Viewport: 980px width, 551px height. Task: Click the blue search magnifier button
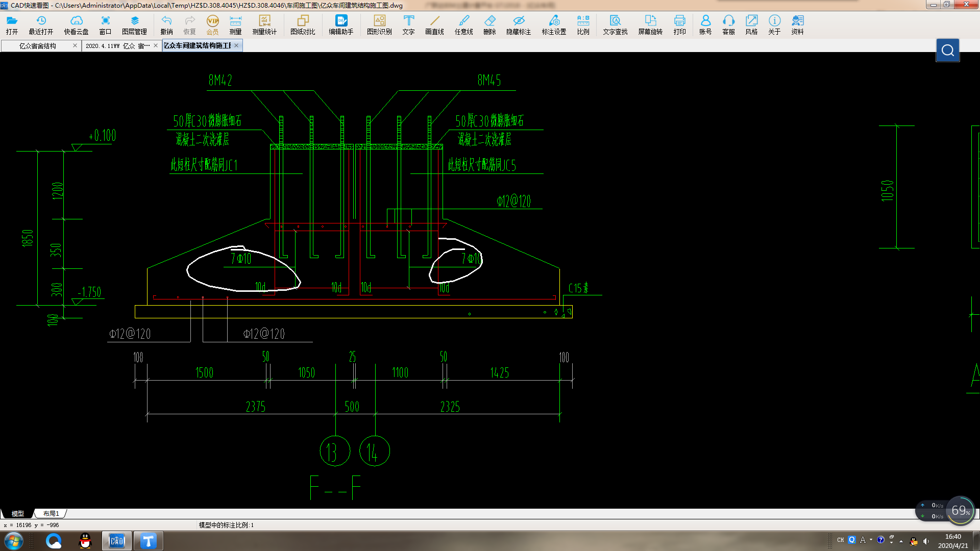click(947, 50)
